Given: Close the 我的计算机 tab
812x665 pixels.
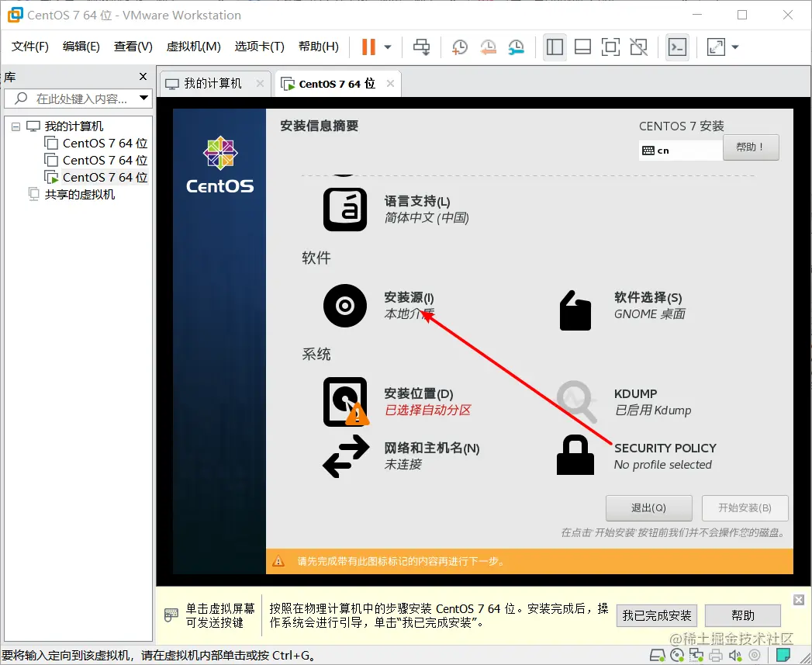Looking at the screenshot, I should [x=260, y=84].
